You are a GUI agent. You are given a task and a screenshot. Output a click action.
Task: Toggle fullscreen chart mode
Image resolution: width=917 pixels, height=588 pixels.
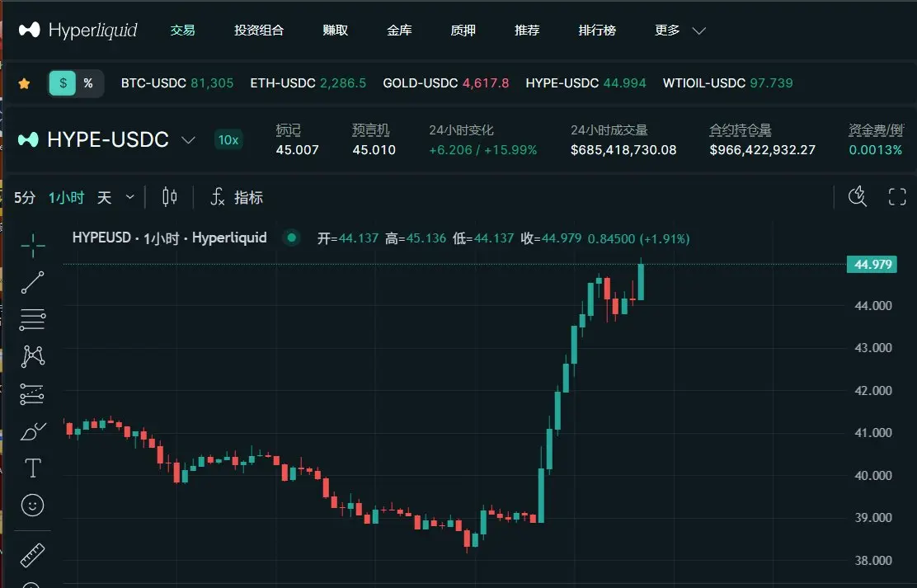[897, 196]
